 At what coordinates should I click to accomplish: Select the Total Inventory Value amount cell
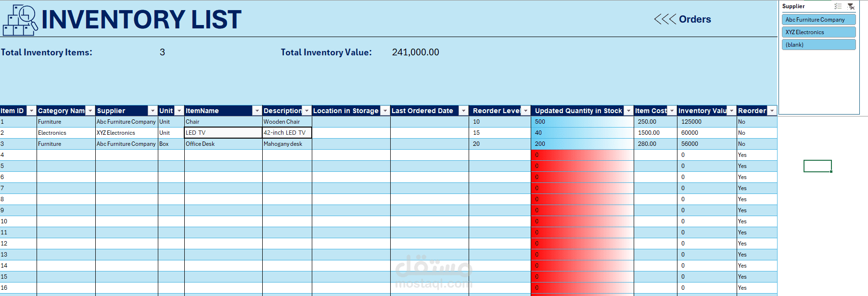pos(415,52)
